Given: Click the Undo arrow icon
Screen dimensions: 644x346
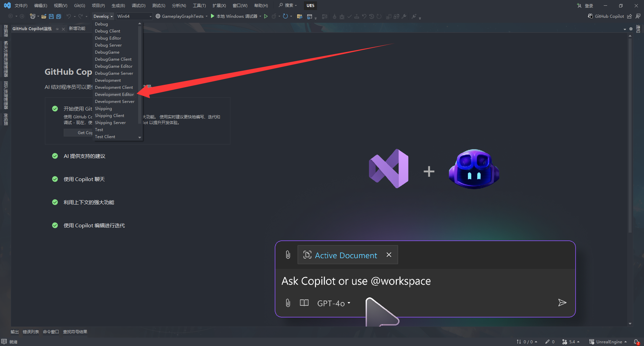Looking at the screenshot, I should (x=69, y=16).
